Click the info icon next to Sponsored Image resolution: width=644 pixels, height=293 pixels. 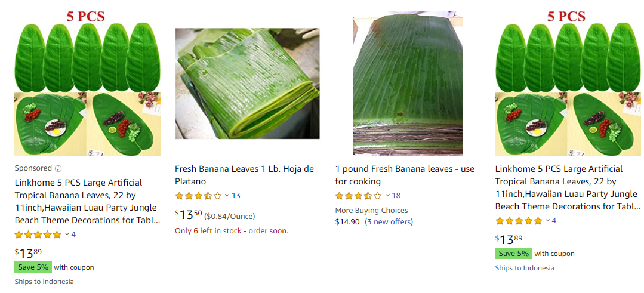pyautogui.click(x=58, y=168)
